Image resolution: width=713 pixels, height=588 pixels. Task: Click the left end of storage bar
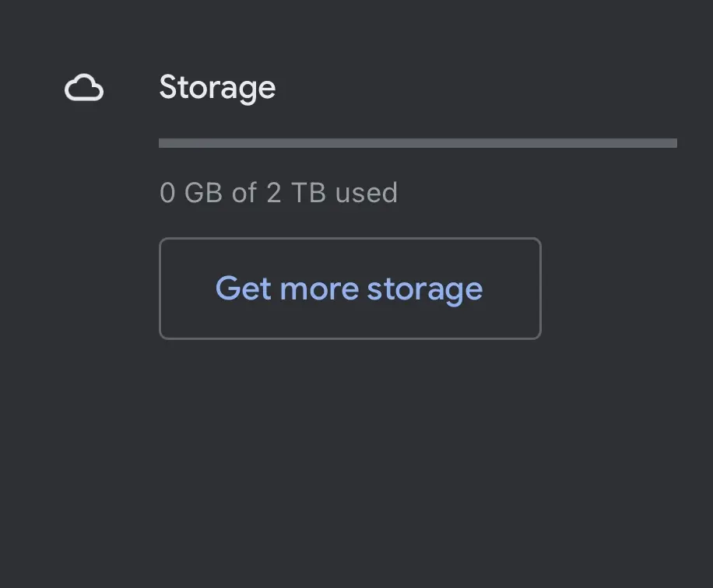click(163, 143)
